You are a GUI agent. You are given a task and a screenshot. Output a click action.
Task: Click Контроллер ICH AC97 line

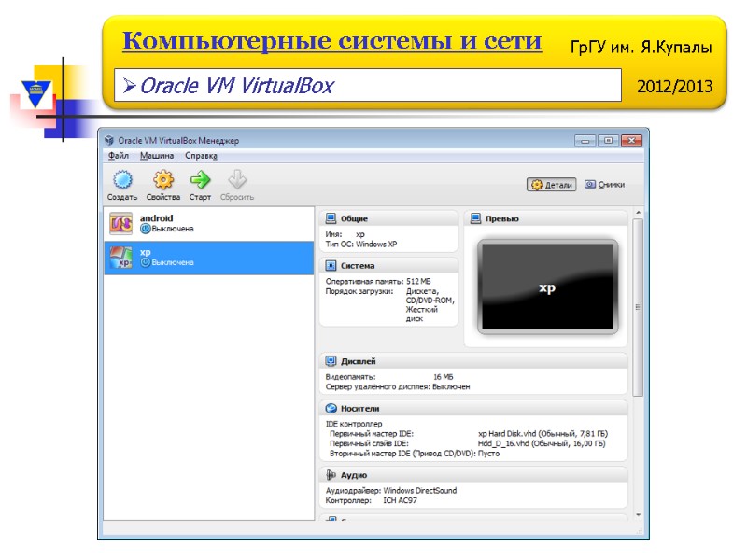pyautogui.click(x=371, y=500)
